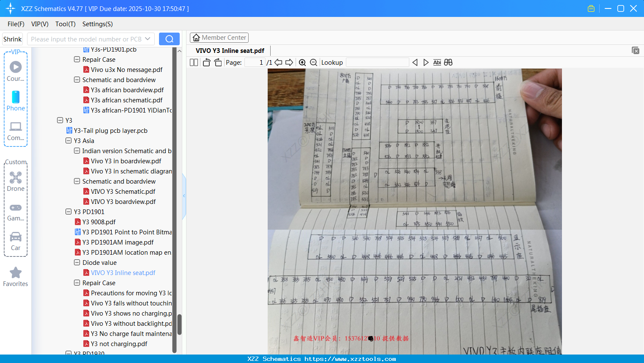The height and width of the screenshot is (363, 644).
Task: Click the Shrink button
Action: [x=13, y=39]
